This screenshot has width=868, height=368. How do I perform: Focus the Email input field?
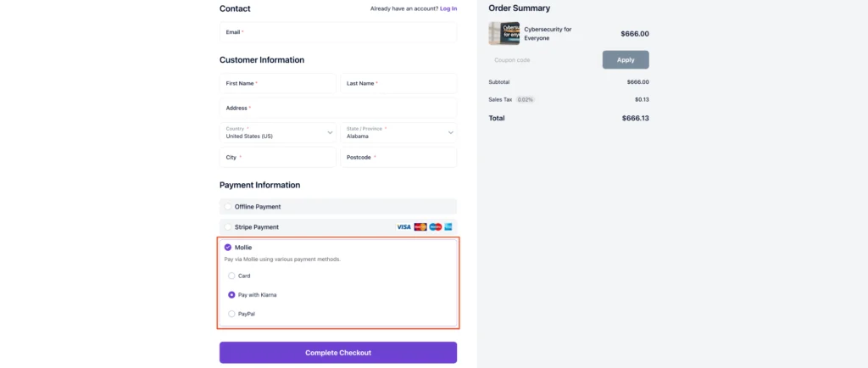337,32
